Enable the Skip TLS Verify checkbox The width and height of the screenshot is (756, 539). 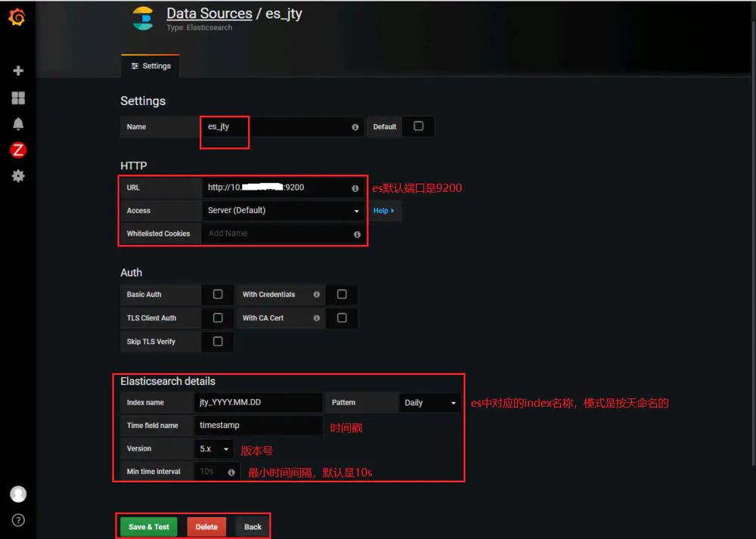(218, 342)
